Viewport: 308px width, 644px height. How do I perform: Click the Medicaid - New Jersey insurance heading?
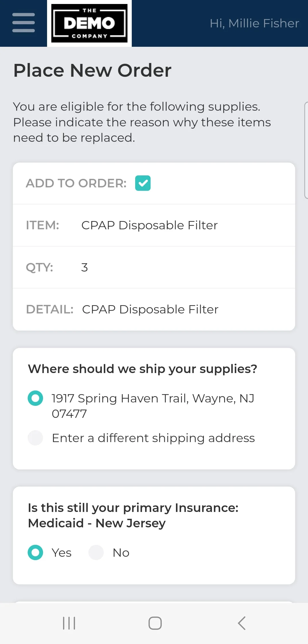(133, 515)
